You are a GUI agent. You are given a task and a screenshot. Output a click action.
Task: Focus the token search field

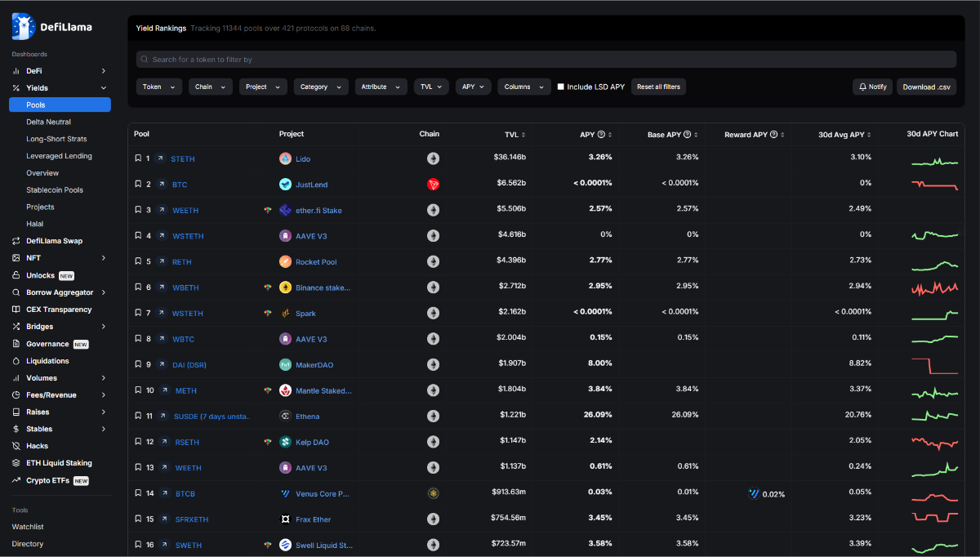coord(546,60)
